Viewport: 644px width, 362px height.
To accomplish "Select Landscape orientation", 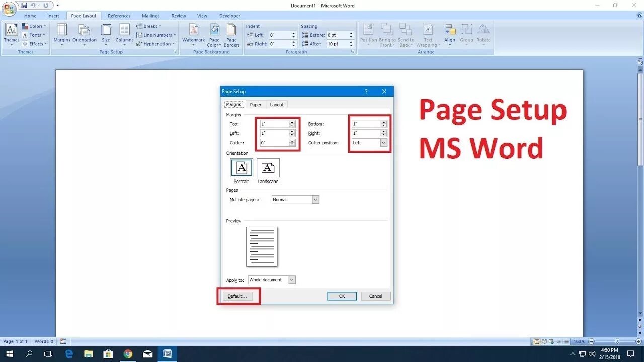I will coord(268,171).
